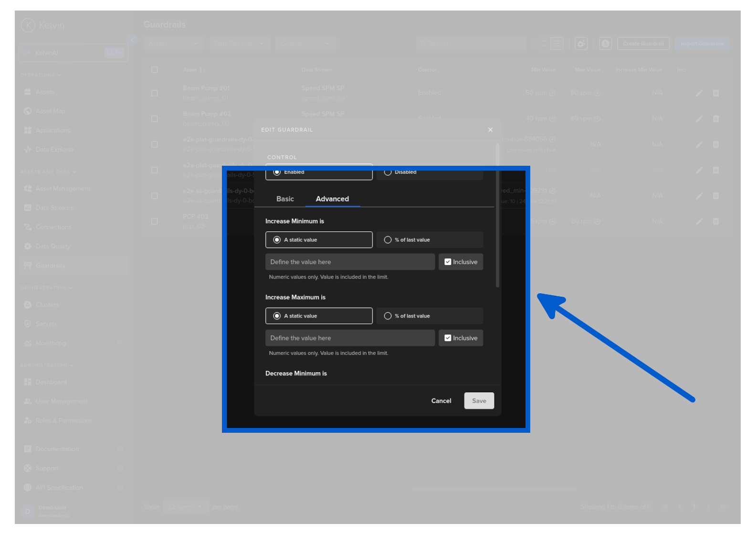Switch to the Advanced tab

[x=332, y=199]
